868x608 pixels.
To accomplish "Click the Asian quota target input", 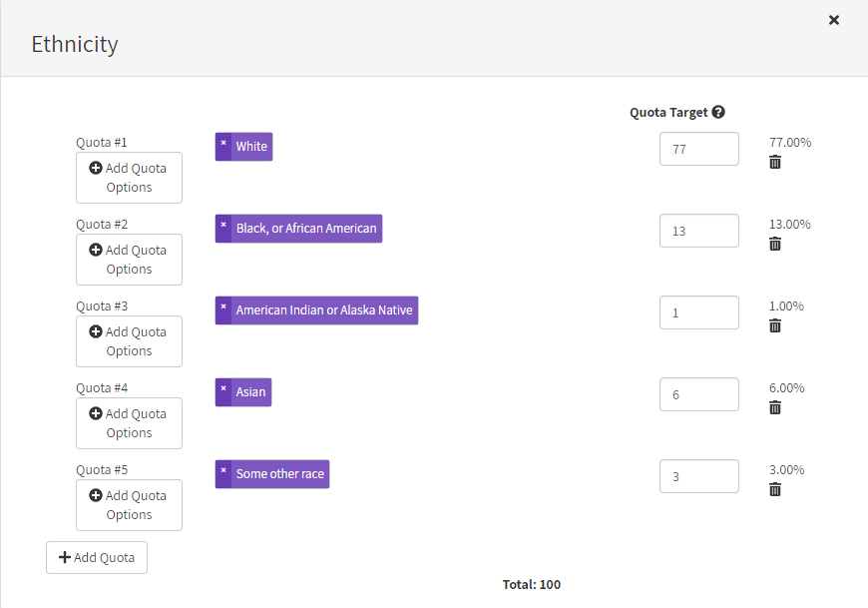I will 698,394.
